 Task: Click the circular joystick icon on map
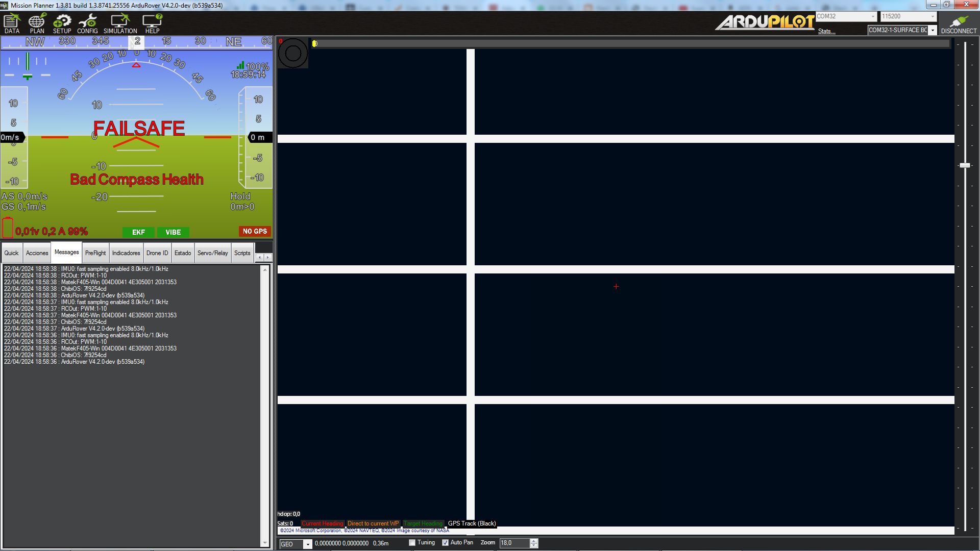(293, 53)
